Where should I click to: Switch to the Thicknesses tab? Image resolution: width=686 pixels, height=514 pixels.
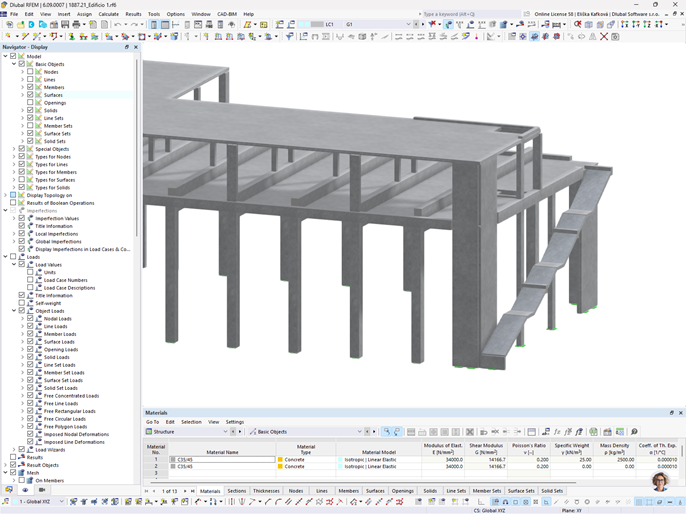(x=266, y=491)
